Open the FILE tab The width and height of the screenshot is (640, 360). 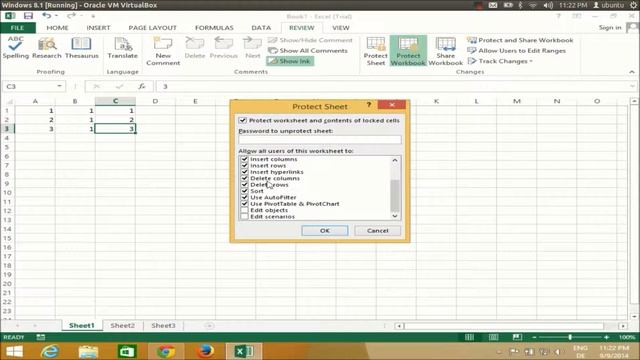pos(17,28)
